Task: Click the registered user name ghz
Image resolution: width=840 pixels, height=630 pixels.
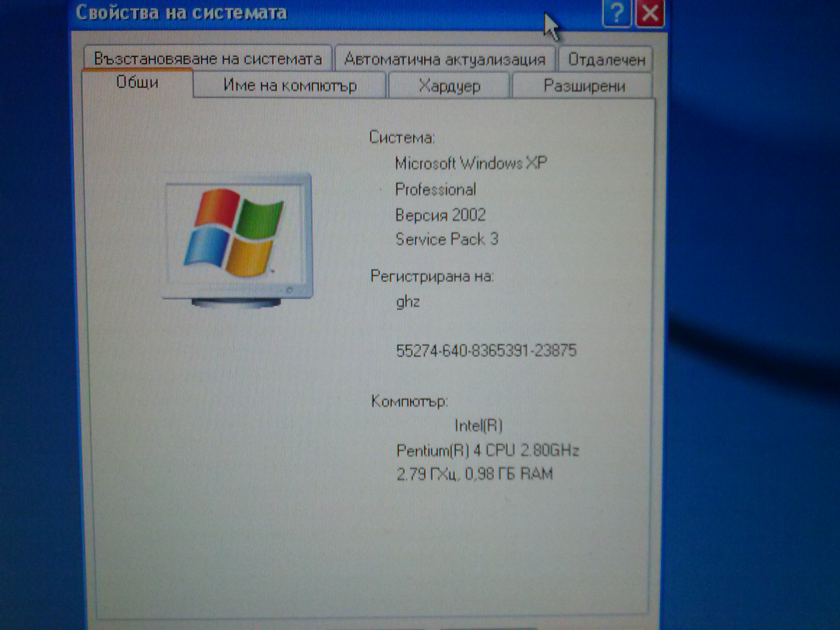Action: tap(408, 302)
